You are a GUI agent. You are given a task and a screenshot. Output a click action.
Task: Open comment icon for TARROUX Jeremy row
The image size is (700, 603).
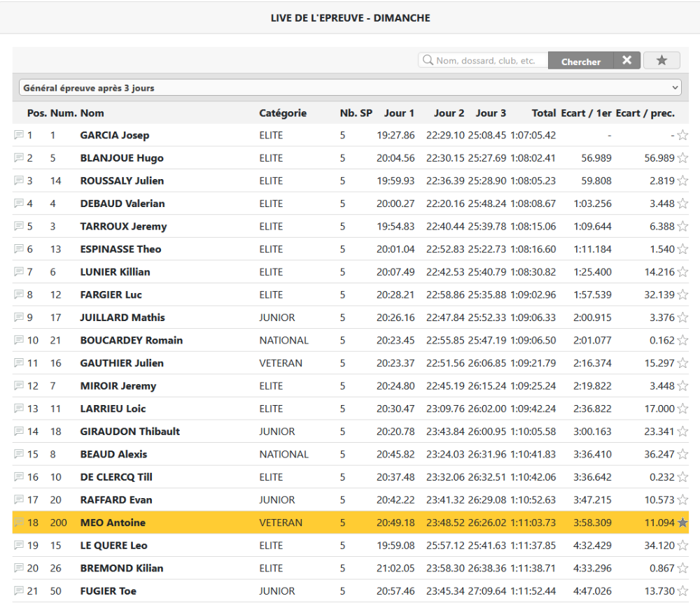point(19,225)
